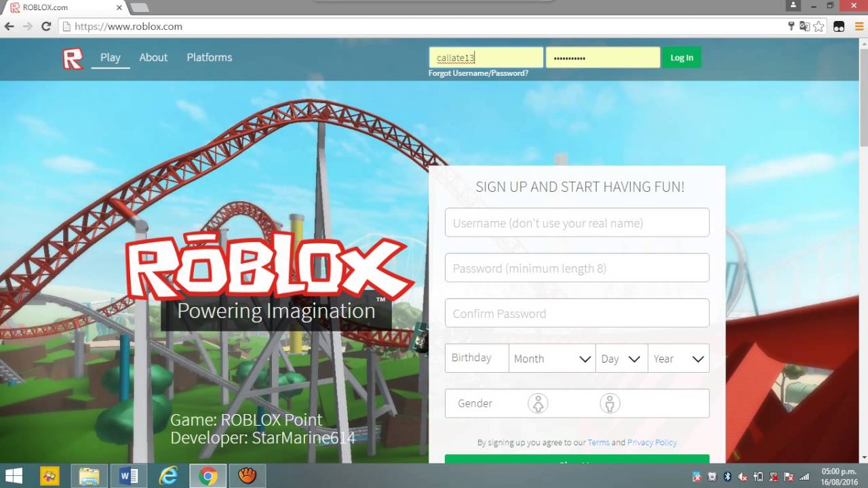Open the Chrome hamburger menu
The width and height of the screenshot is (868, 488).
858,26
